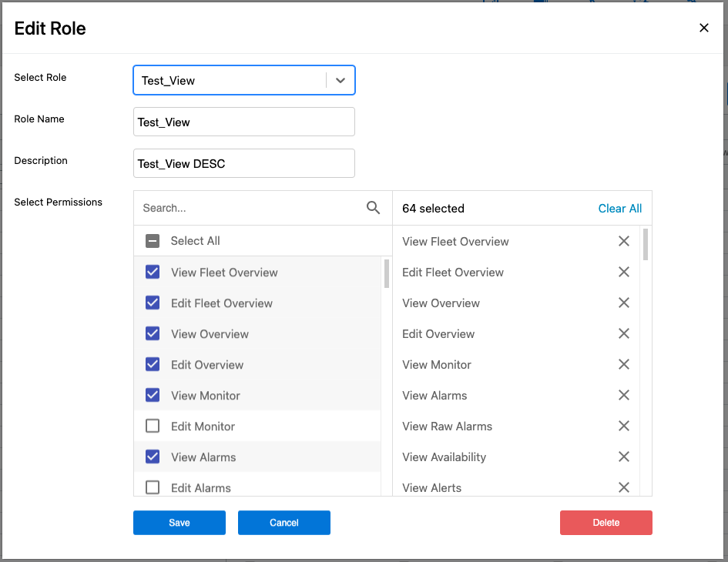Toggle the Select All checkbox
The width and height of the screenshot is (728, 562).
[153, 241]
